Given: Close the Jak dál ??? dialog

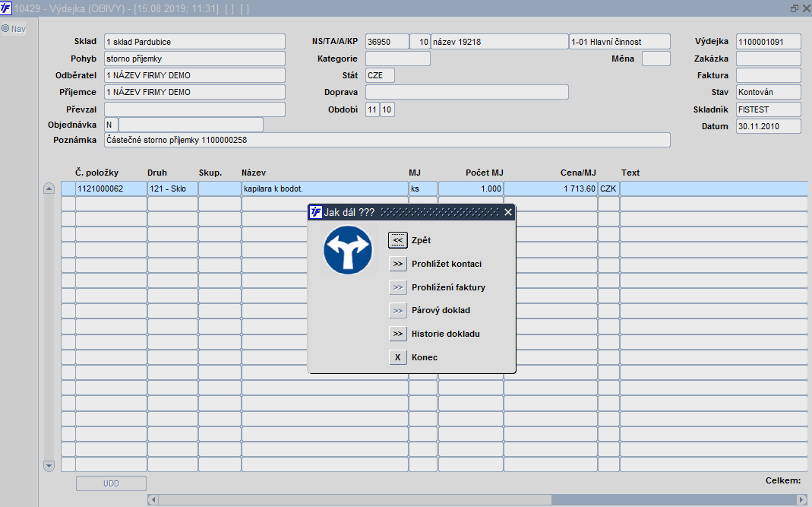Looking at the screenshot, I should coord(508,212).
